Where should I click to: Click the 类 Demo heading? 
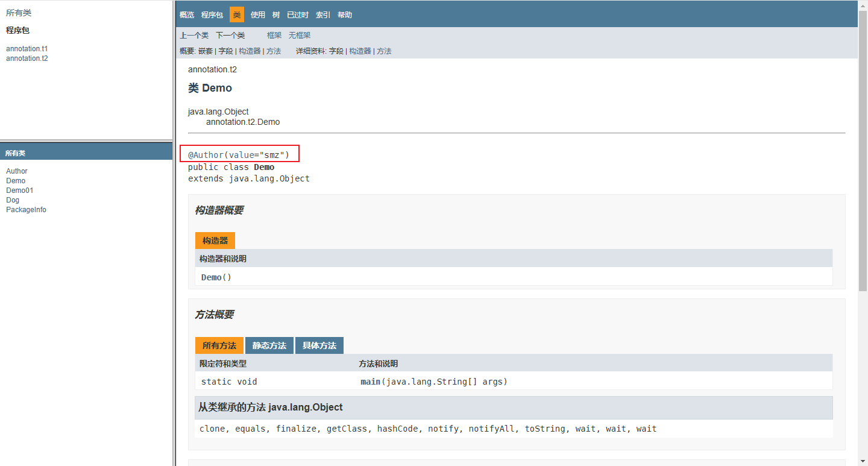click(210, 88)
